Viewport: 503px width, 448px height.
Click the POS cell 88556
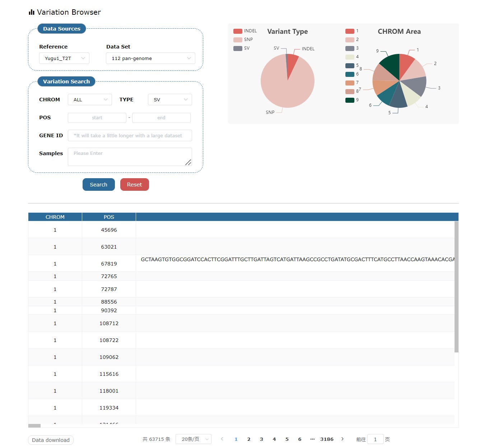[109, 302]
